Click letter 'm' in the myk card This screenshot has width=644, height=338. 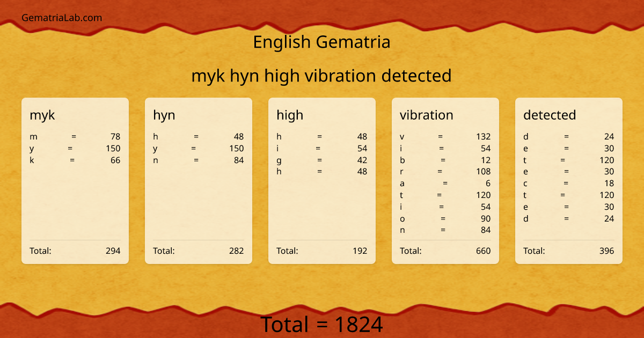click(x=33, y=137)
